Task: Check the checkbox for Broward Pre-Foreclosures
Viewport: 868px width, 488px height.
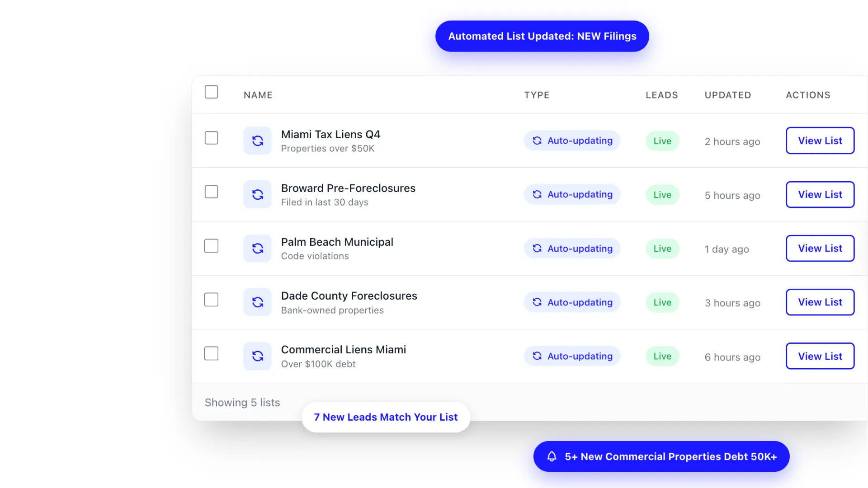Action: tap(211, 192)
